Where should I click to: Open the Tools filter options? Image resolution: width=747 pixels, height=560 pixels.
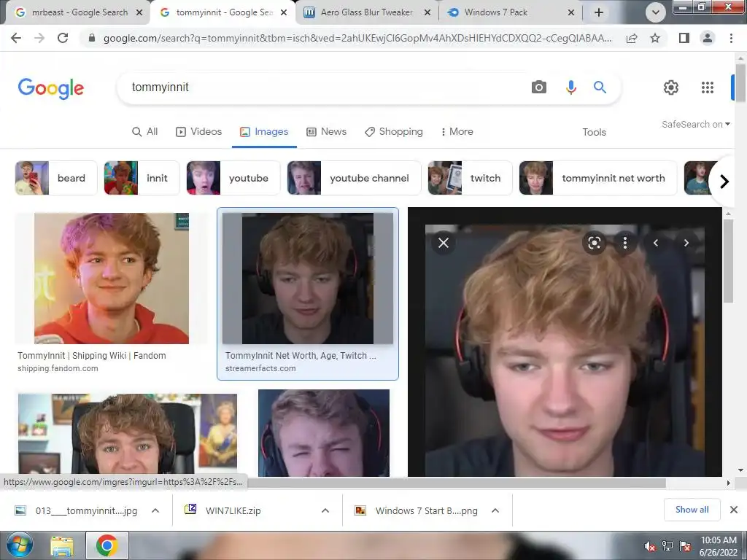pos(594,132)
